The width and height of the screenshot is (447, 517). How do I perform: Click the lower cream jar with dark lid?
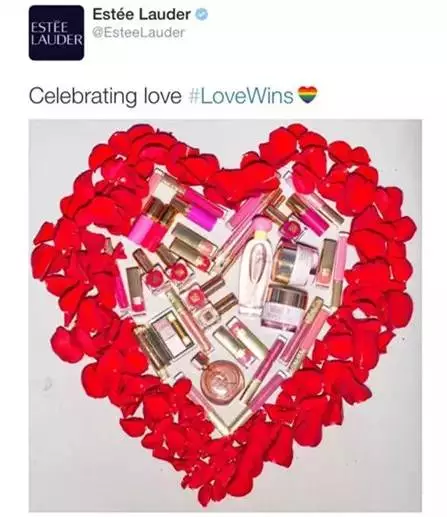coord(285,307)
